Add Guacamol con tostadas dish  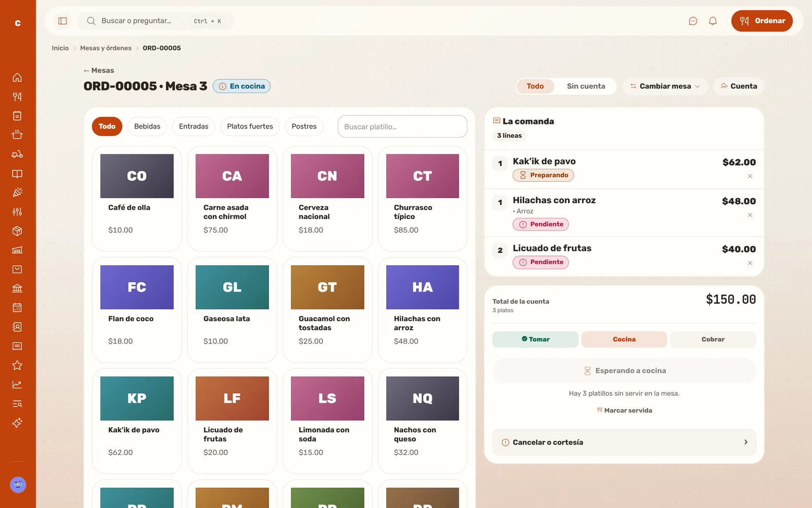pos(327,310)
